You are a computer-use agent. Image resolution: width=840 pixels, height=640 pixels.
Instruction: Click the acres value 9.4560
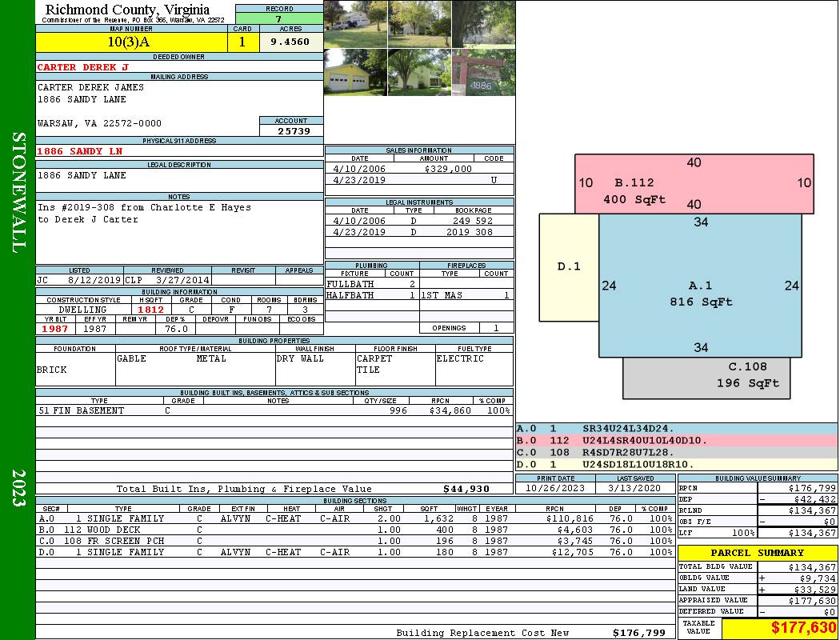coord(290,42)
